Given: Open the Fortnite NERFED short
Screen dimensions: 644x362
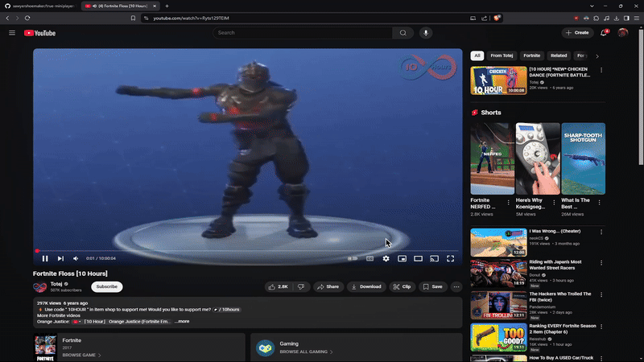Looking at the screenshot, I should [x=493, y=158].
